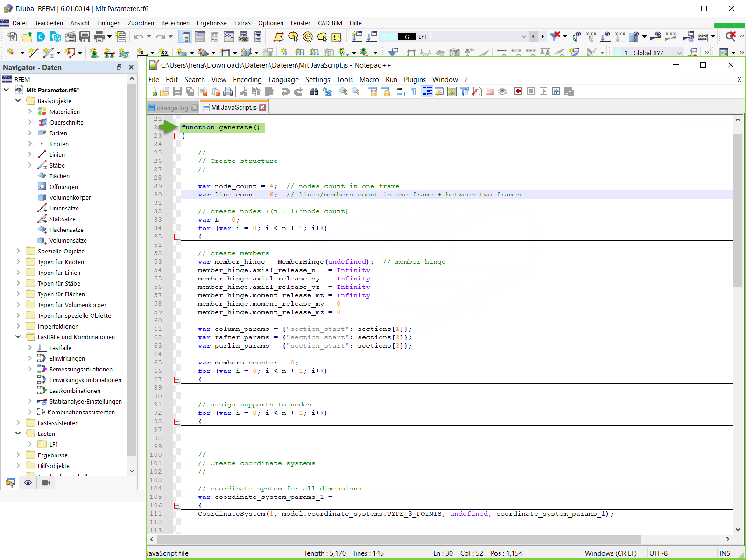The image size is (747, 560).
Task: Switch to the change.log tab
Action: 172,108
